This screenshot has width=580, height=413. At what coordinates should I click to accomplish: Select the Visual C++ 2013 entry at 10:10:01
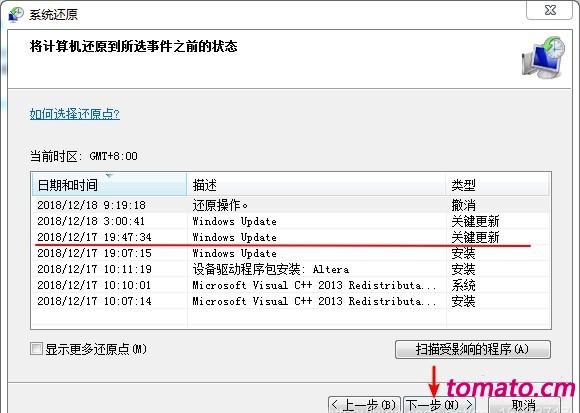click(x=291, y=285)
